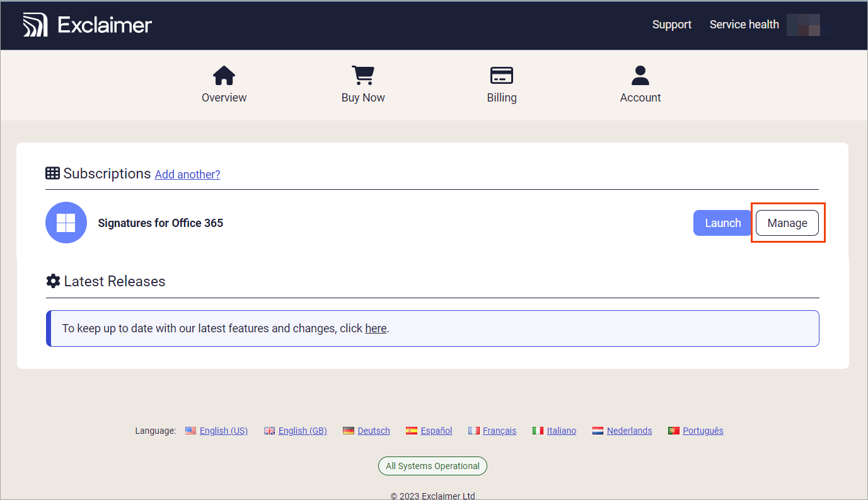Screen dimensions: 868x500
Task: Open the Support menu item
Action: [671, 24]
